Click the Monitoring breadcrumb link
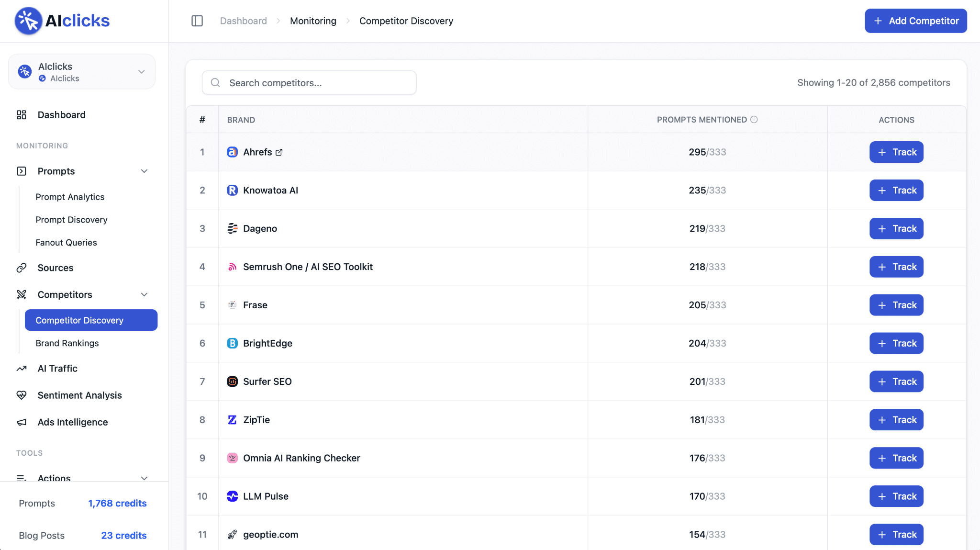 click(x=313, y=21)
